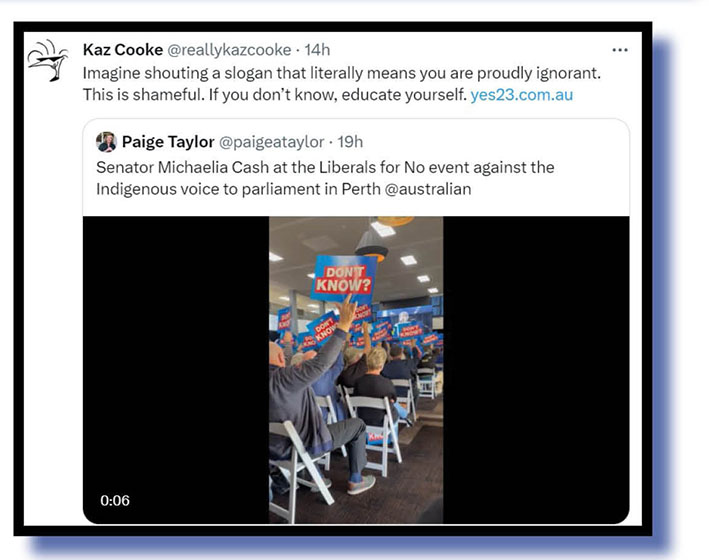Open the 19h quoted tweet timestamp
This screenshot has height=560, width=709.
click(x=350, y=142)
